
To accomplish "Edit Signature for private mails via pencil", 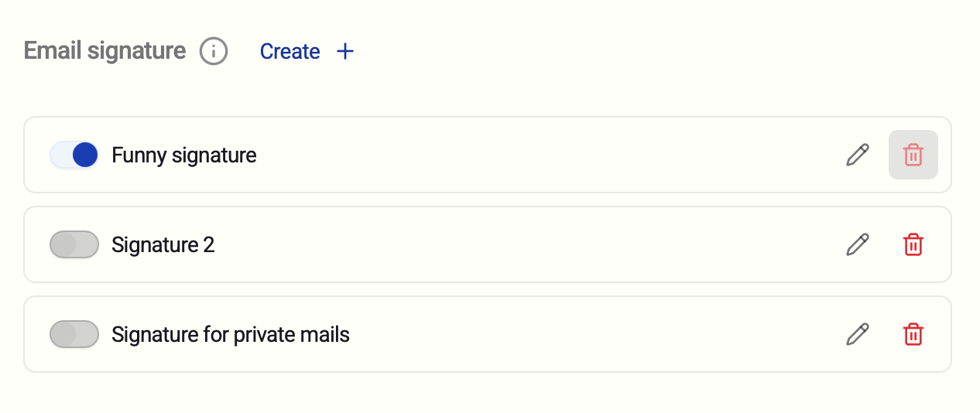I will (857, 334).
